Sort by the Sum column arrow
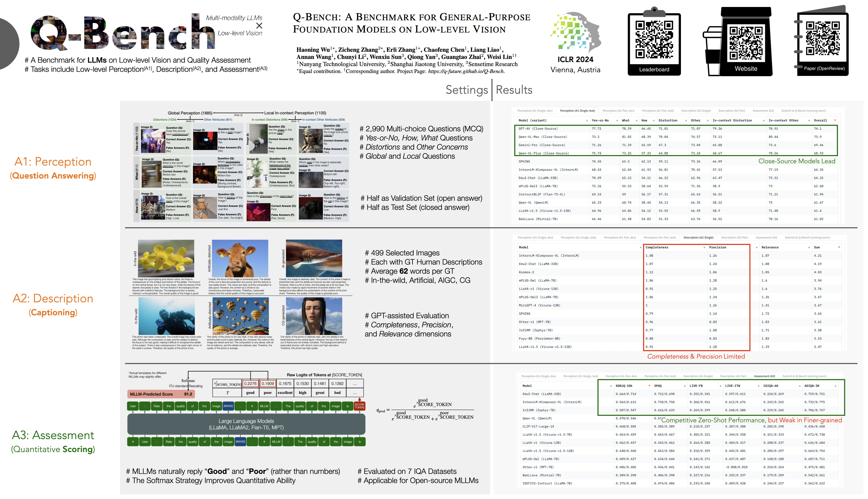Viewport: 868px width, 499px height. point(839,247)
